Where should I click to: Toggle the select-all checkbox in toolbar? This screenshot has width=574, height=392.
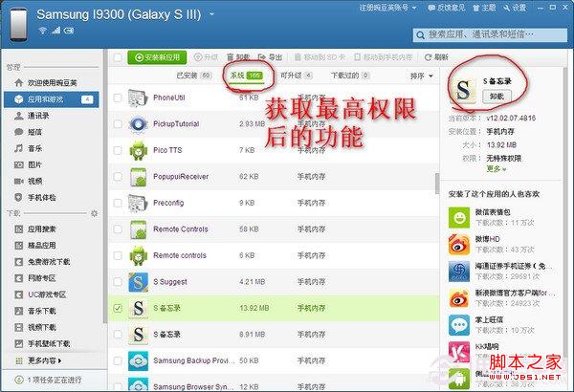(118, 57)
